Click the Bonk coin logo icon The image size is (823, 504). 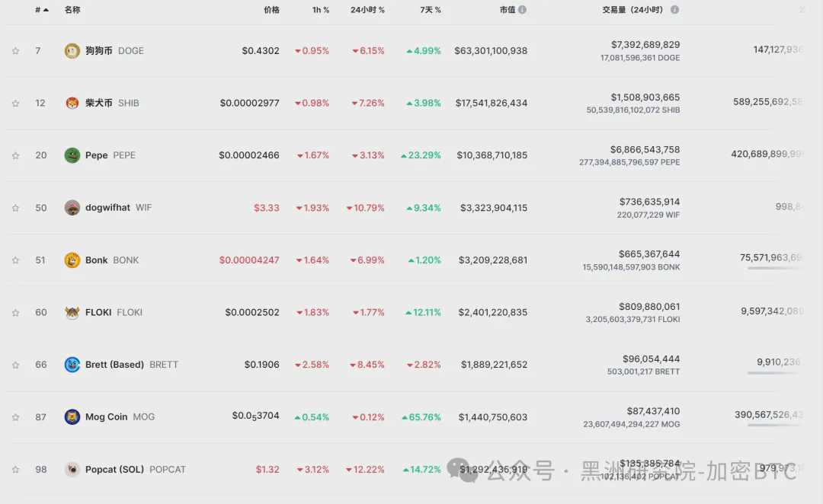72,260
